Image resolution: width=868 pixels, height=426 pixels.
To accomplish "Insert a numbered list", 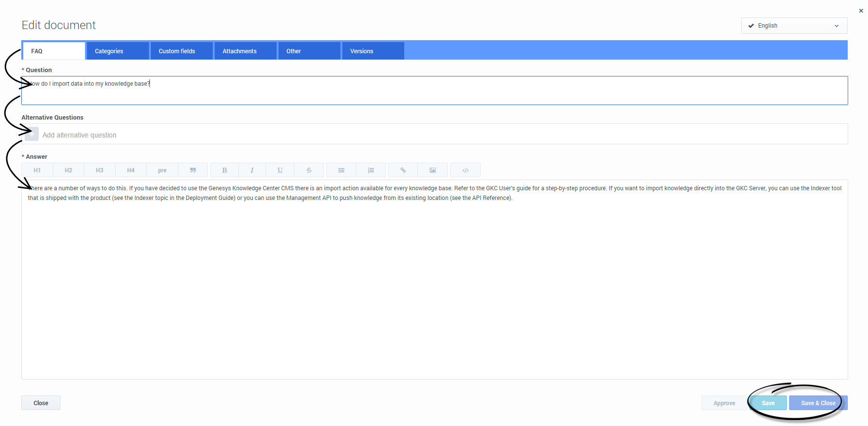I will [x=371, y=170].
